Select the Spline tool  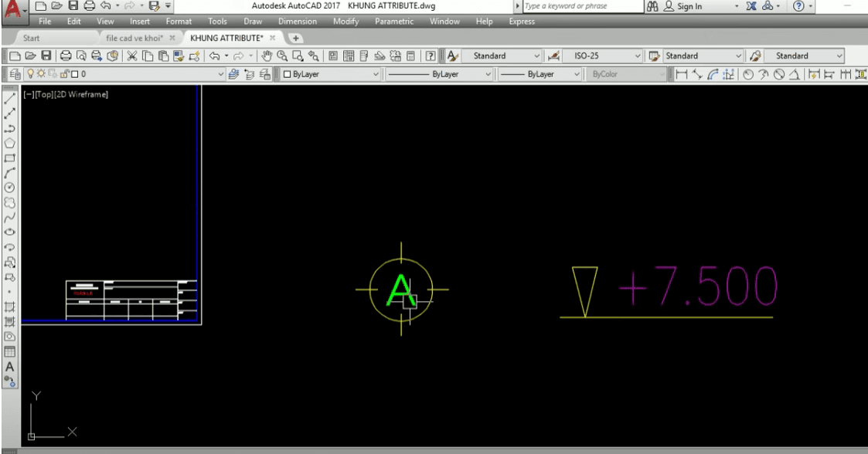9,217
